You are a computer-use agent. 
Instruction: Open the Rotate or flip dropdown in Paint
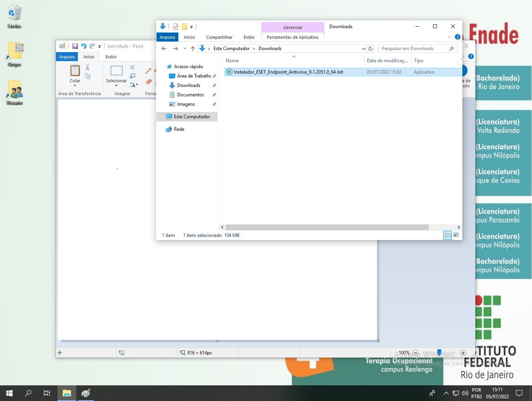click(x=134, y=85)
